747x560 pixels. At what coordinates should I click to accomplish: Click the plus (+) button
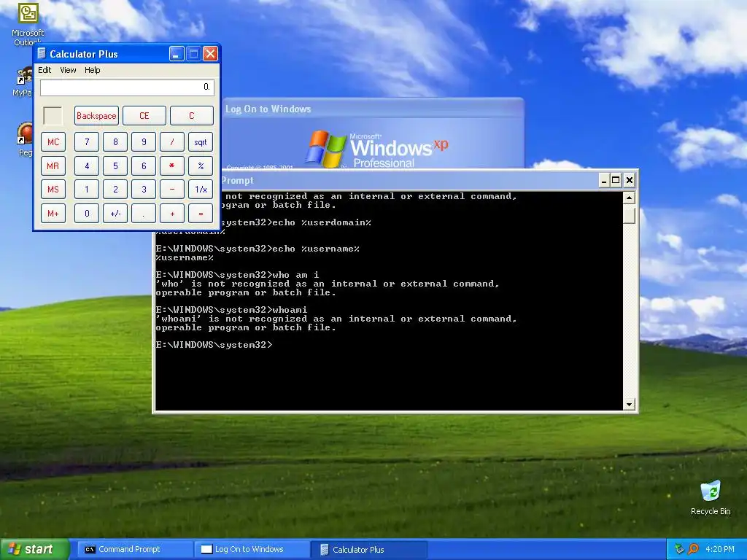[x=172, y=214]
